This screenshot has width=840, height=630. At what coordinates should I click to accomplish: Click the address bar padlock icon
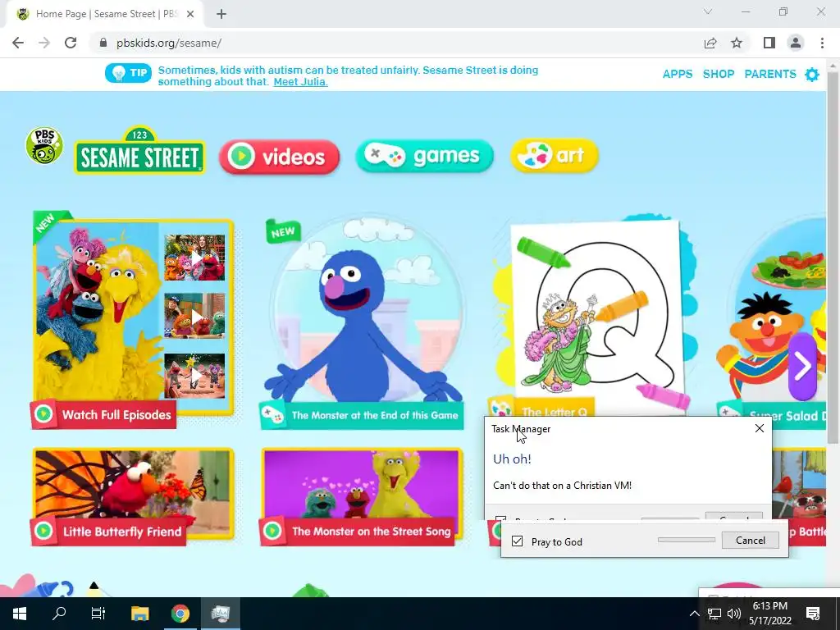(103, 43)
